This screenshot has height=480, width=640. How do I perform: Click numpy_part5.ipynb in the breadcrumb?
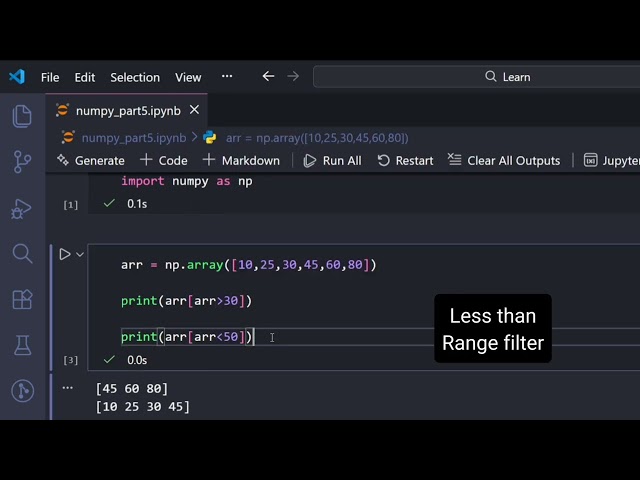(134, 138)
